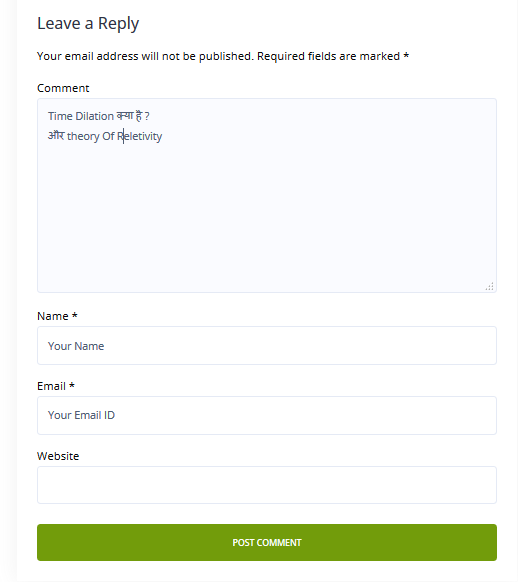The height and width of the screenshot is (582, 518).
Task: Click the Time Dilation text in comment
Action: 81,116
